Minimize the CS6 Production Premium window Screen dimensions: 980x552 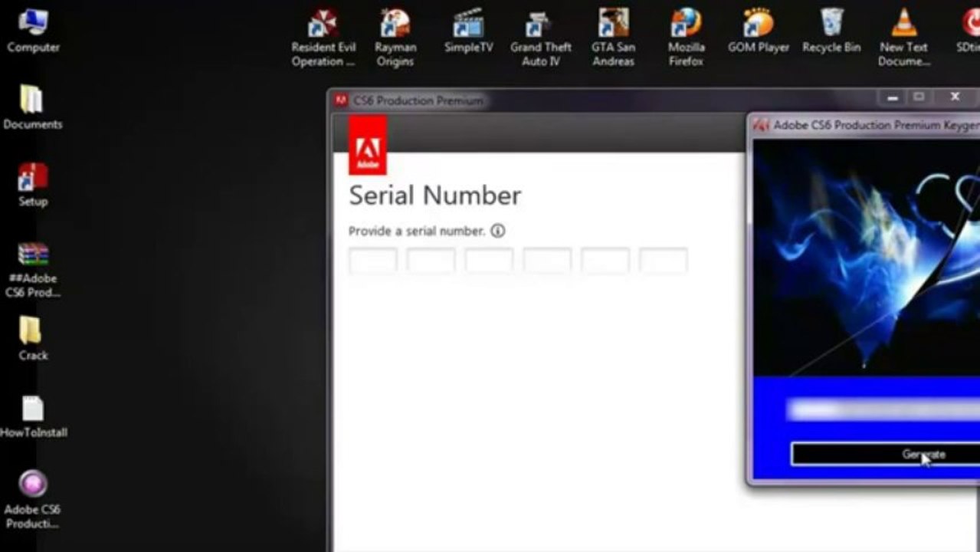click(x=892, y=97)
